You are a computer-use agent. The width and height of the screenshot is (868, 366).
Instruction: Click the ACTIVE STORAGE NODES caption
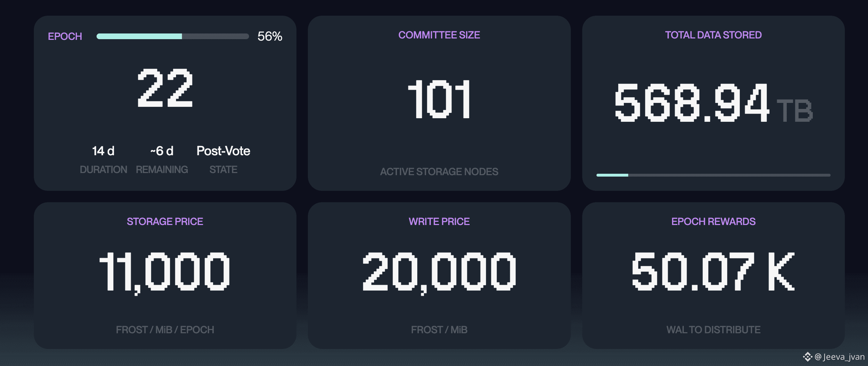(439, 172)
